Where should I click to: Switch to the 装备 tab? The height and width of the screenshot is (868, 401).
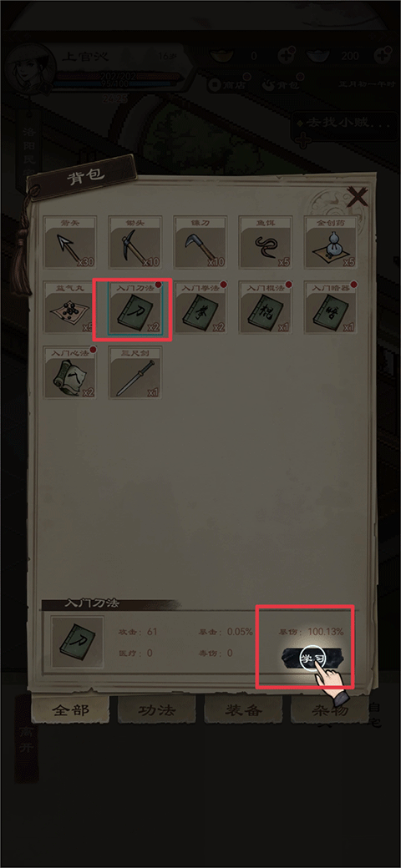[x=243, y=710]
